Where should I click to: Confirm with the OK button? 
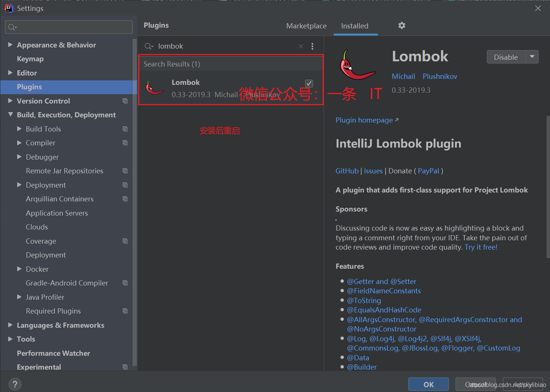coord(428,384)
